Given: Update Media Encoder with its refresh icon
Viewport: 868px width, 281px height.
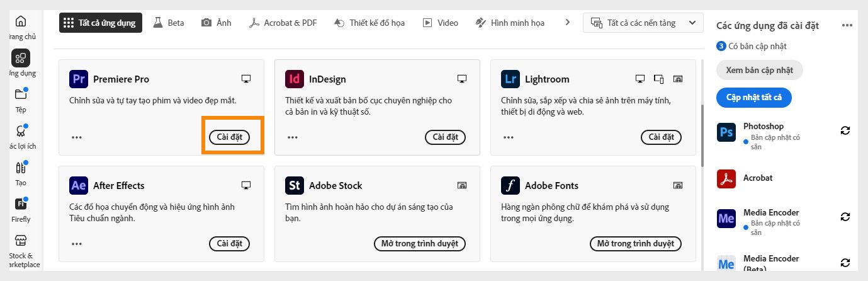Looking at the screenshot, I should click(845, 217).
